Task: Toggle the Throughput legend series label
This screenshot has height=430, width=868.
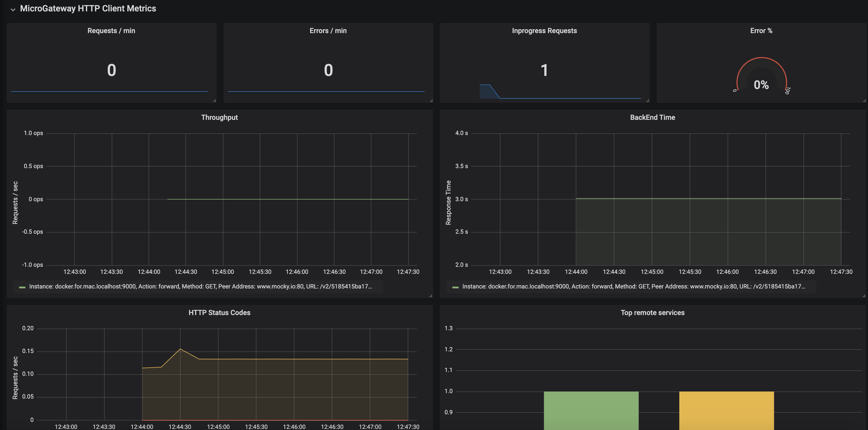Action: [x=201, y=287]
